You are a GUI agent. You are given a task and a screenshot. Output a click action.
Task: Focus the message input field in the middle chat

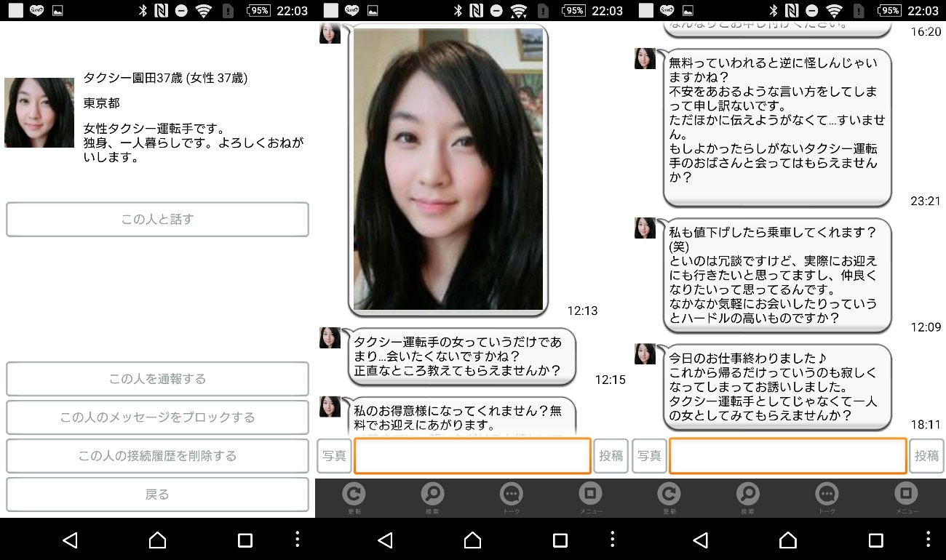point(472,456)
